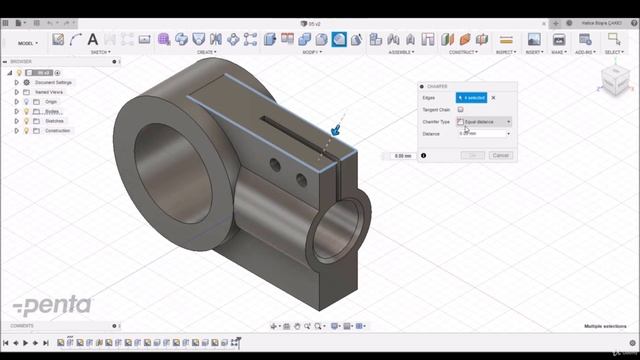The image size is (640, 360).
Task: Expand the Named Views tree node
Action: [17, 92]
